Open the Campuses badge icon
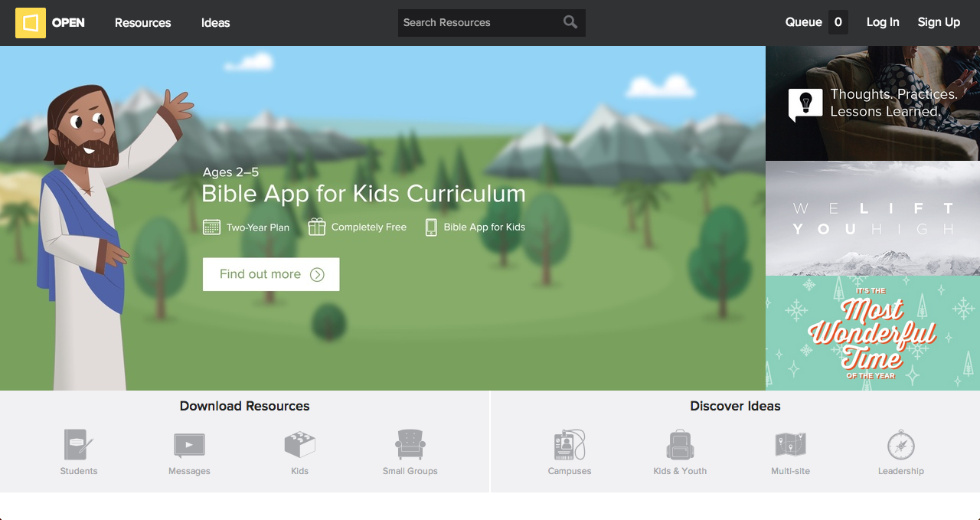The width and height of the screenshot is (980, 520). coord(570,445)
